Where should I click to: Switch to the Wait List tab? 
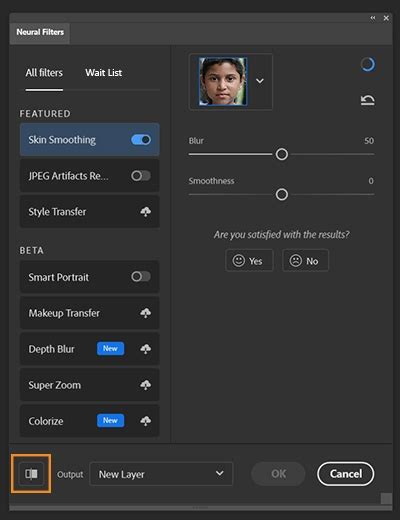click(x=104, y=73)
